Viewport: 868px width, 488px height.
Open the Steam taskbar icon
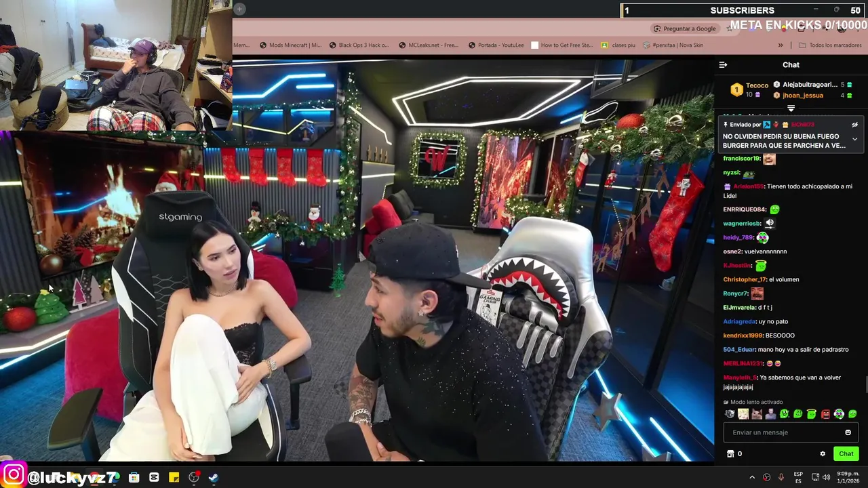click(x=213, y=477)
